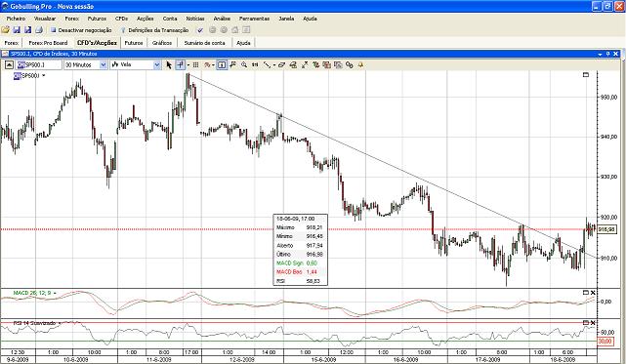Click the collapse arrow button beside symbol field
The width and height of the screenshot is (626, 364).
[9, 64]
